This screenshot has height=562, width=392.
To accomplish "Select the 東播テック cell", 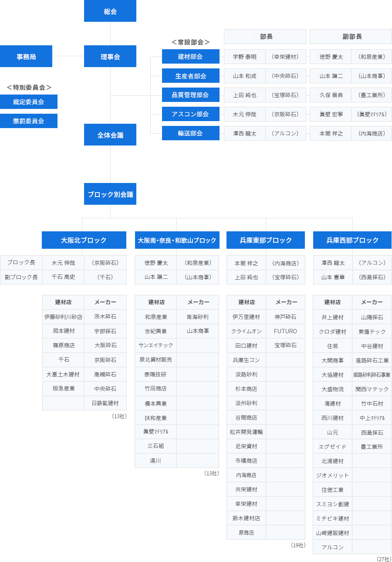I will click(x=372, y=332).
